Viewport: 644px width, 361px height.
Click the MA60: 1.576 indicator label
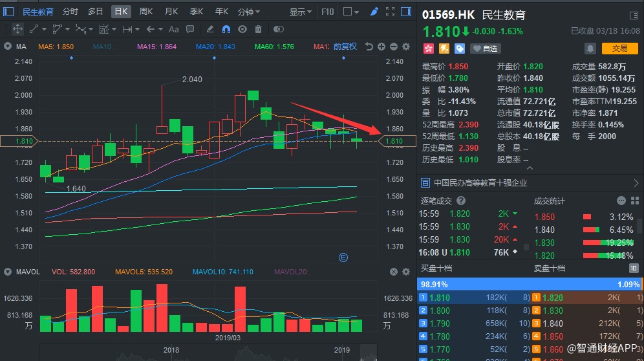tap(274, 47)
